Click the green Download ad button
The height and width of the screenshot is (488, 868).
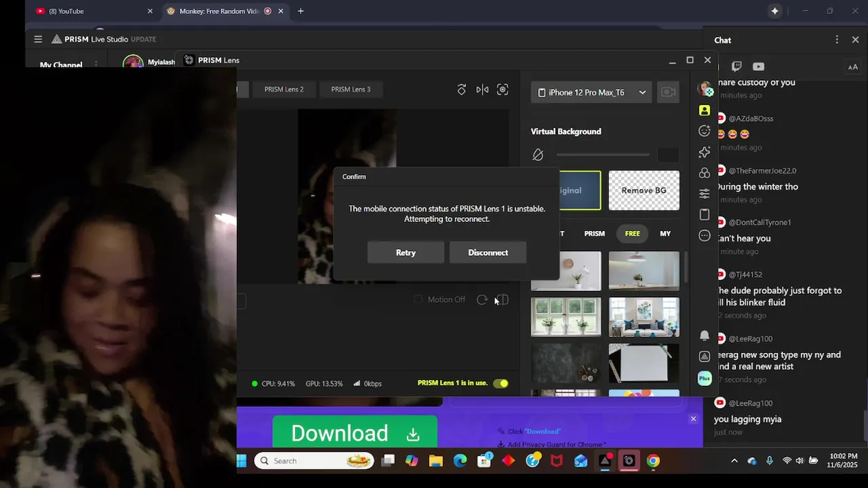355,432
